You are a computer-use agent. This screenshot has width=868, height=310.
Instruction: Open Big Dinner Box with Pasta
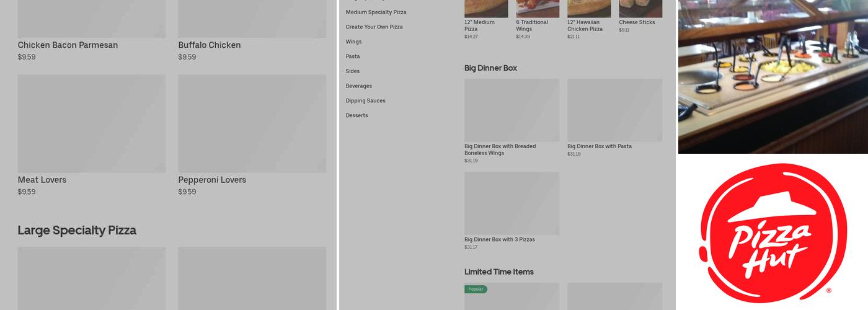pyautogui.click(x=600, y=146)
